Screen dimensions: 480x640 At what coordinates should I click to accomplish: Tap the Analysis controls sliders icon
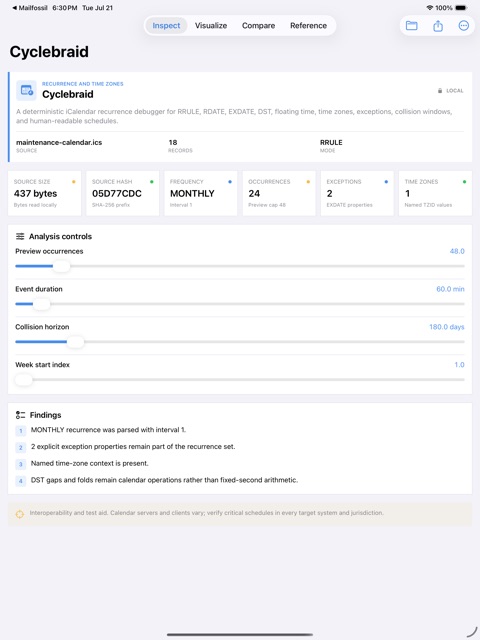click(20, 236)
